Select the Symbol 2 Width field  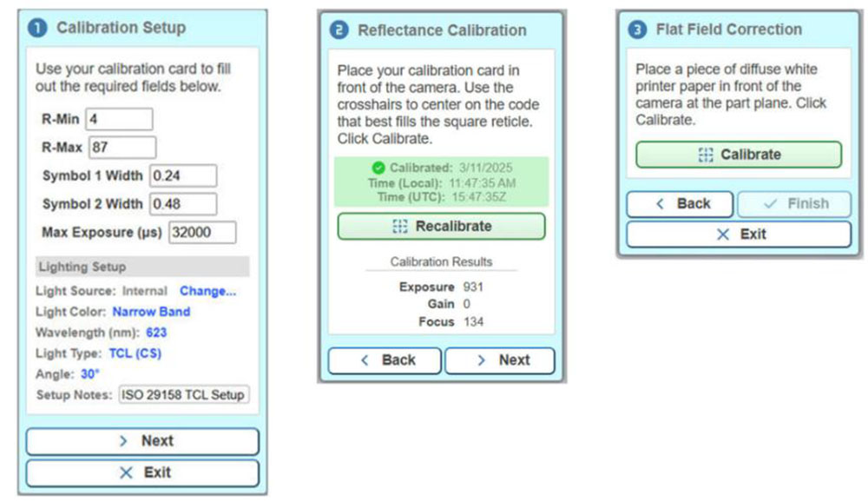click(x=182, y=204)
